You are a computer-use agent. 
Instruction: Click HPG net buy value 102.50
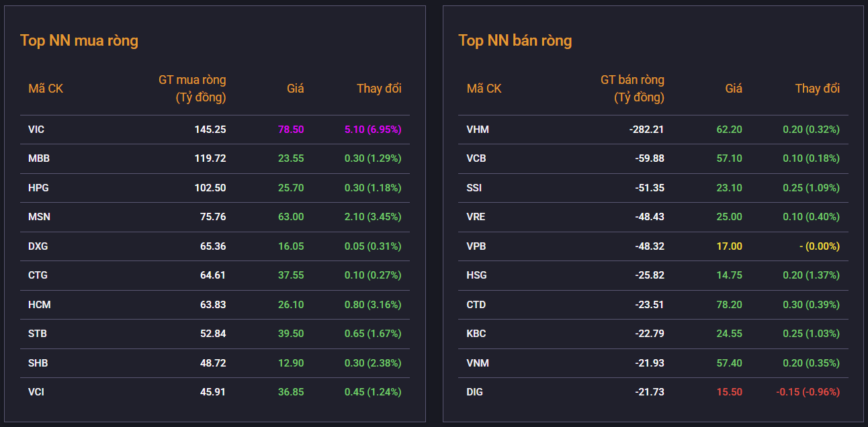[x=210, y=188]
